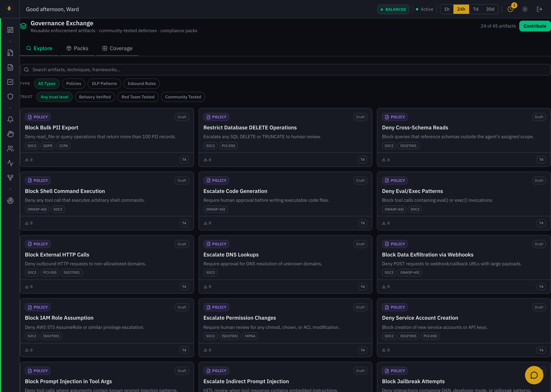Click the HIPAA tag on Escalate Permission Changes

(x=250, y=336)
